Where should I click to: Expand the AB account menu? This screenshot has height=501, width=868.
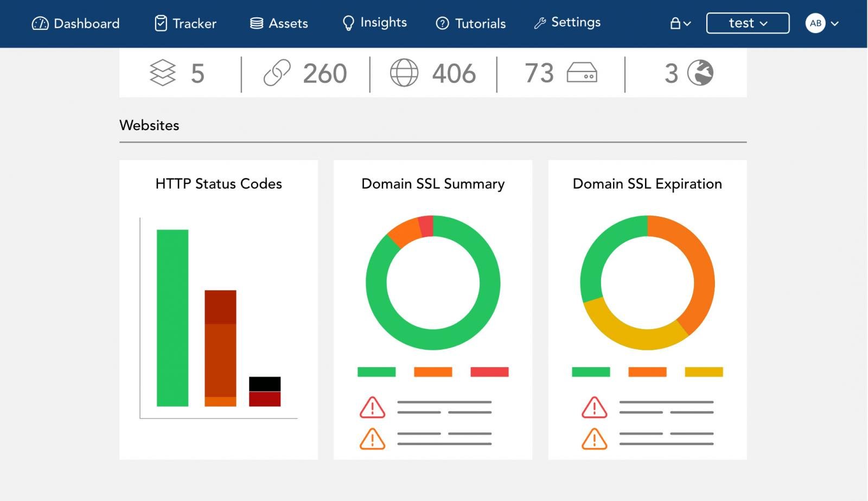pos(821,23)
